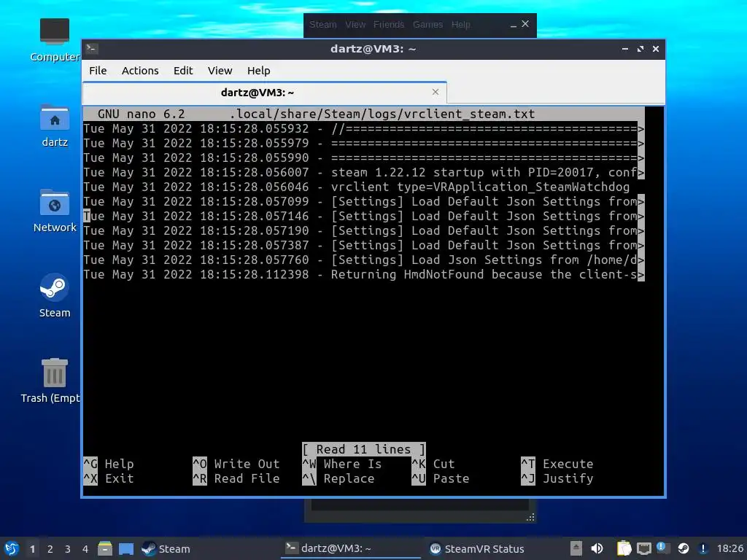Open the volume control tray icon
This screenshot has height=560, width=747.
pos(597,548)
